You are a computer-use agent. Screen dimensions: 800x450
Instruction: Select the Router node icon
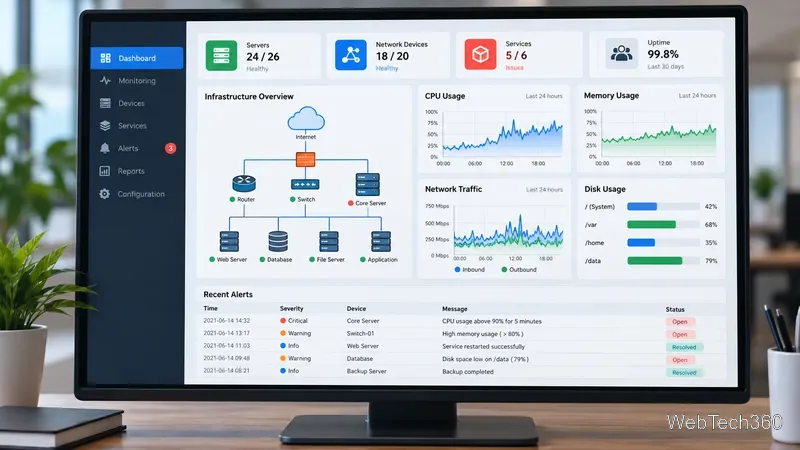pyautogui.click(x=244, y=183)
